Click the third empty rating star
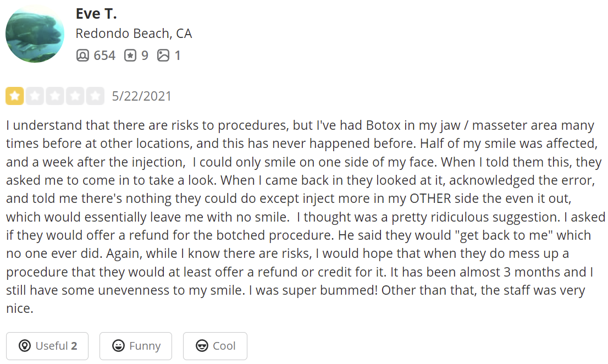This screenshot has height=364, width=608. 55,96
